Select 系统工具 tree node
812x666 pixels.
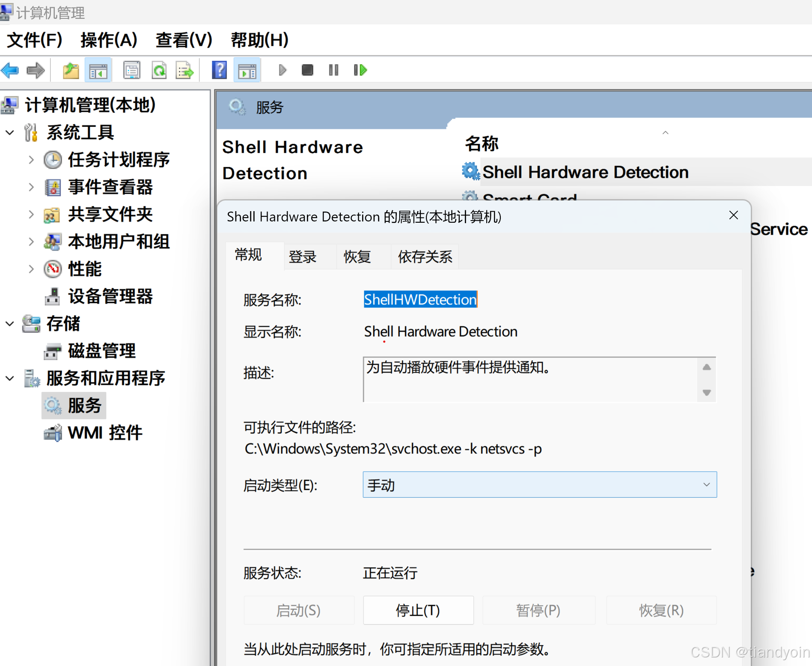[80, 132]
